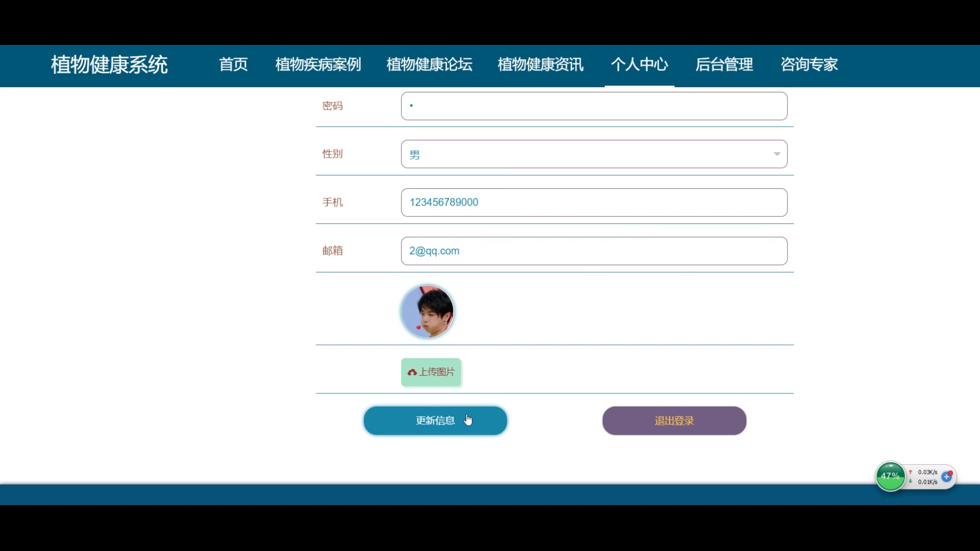Screen dimensions: 980x551
Task: Open 咨询专家 navigation item
Action: (x=809, y=65)
